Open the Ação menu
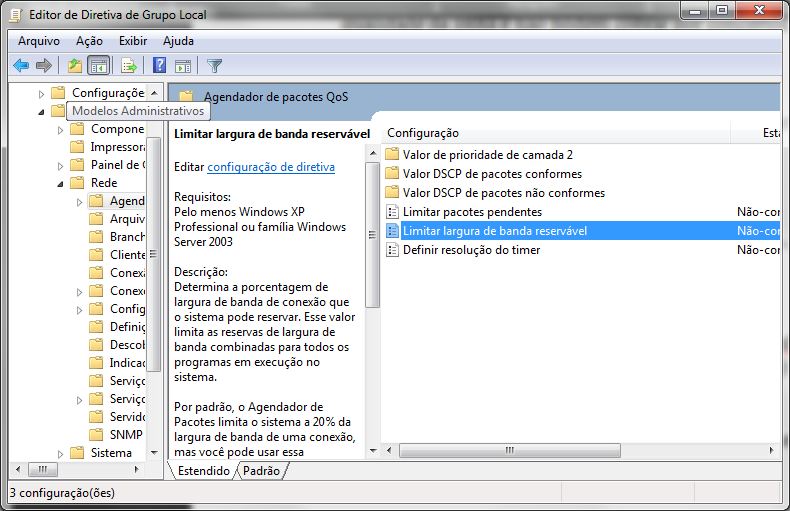Image resolution: width=790 pixels, height=511 pixels. [x=89, y=41]
